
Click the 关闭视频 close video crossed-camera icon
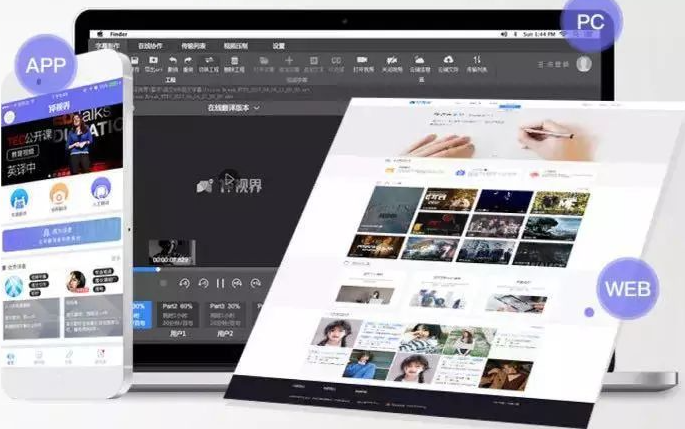pyautogui.click(x=391, y=60)
